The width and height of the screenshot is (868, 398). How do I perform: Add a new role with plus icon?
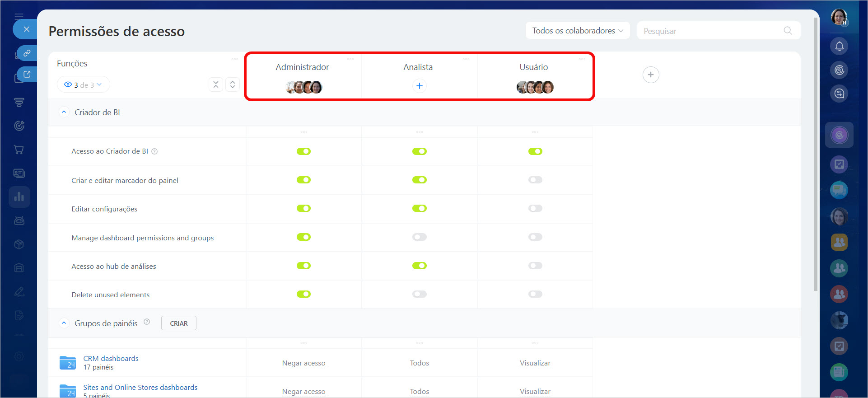tap(650, 75)
